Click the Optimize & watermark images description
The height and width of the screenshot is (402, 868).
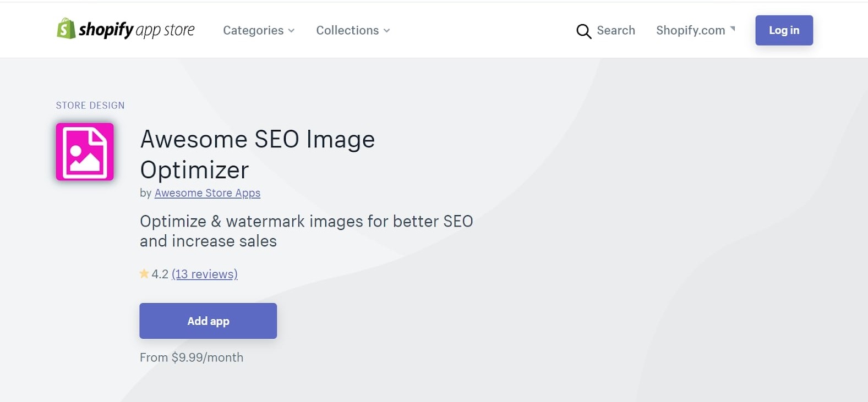pyautogui.click(x=307, y=231)
